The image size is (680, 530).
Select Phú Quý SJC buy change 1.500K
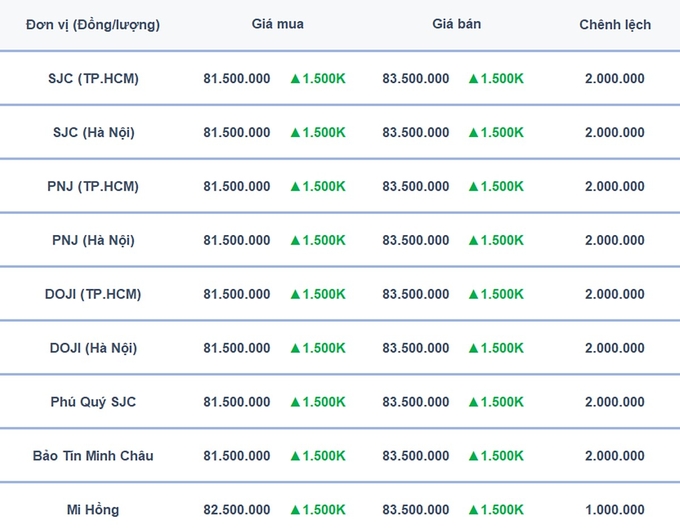318,402
